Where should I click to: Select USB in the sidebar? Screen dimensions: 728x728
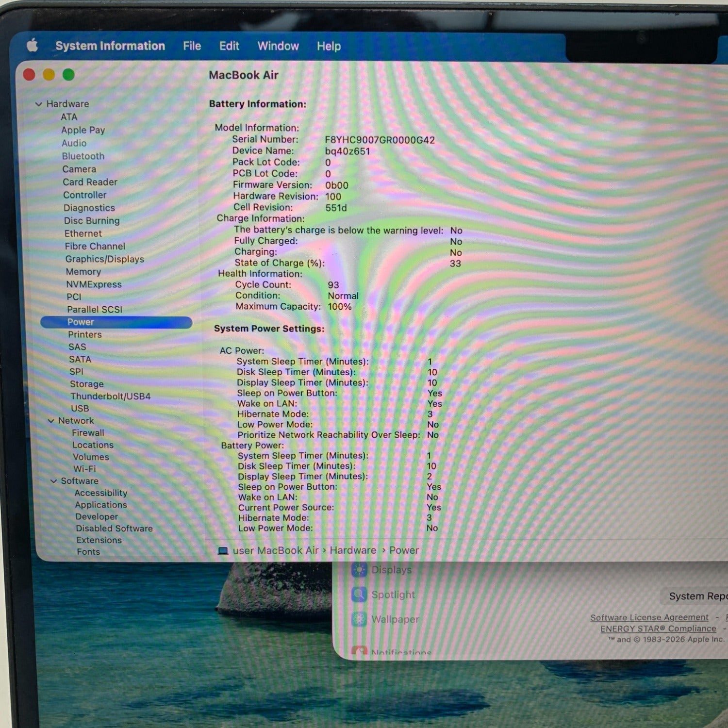(x=80, y=409)
